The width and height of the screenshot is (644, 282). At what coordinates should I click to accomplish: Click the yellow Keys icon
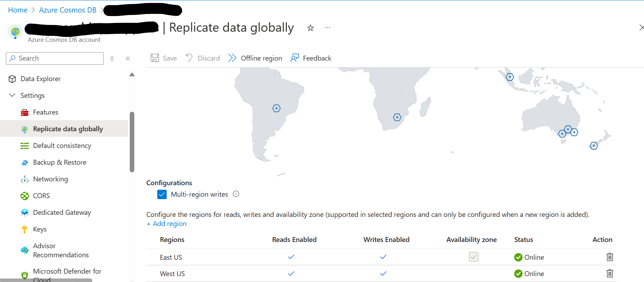coord(24,229)
